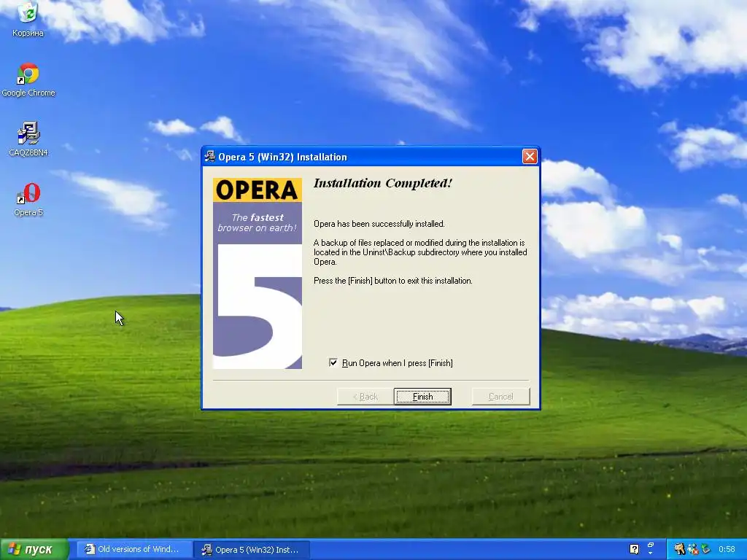Open the пуск Start menu
The width and height of the screenshot is (747, 560).
tap(34, 550)
